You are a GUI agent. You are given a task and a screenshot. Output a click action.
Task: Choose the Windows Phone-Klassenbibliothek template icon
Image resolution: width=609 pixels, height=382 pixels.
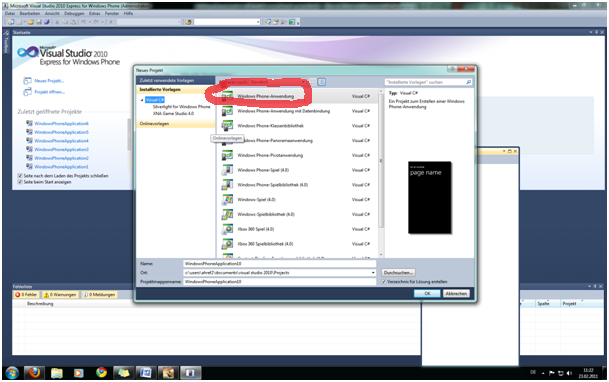pyautogui.click(x=227, y=126)
